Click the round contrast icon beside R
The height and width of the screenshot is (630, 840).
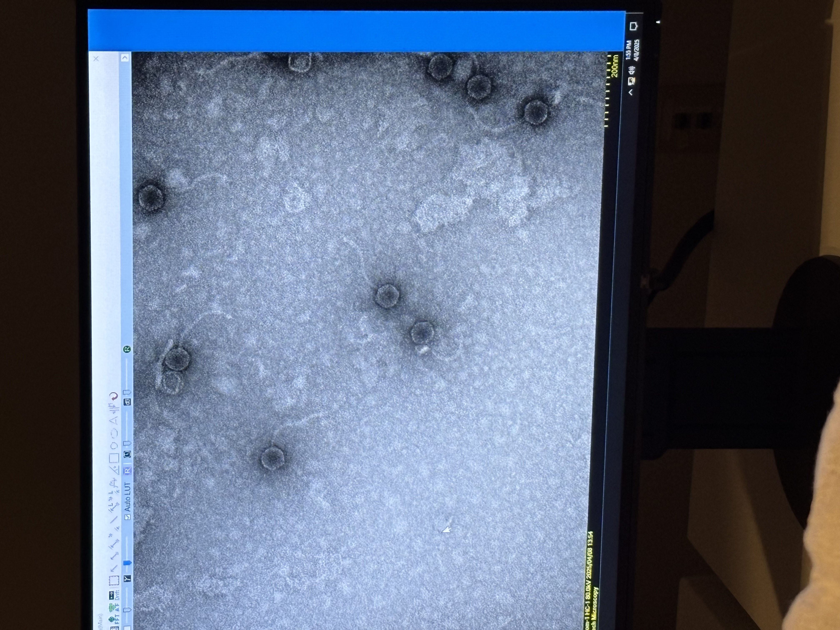(x=127, y=454)
